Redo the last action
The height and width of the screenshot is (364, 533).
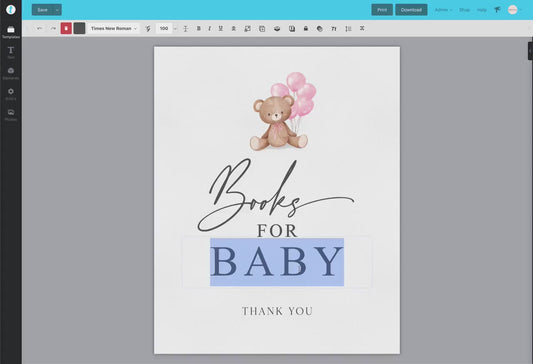pos(53,29)
